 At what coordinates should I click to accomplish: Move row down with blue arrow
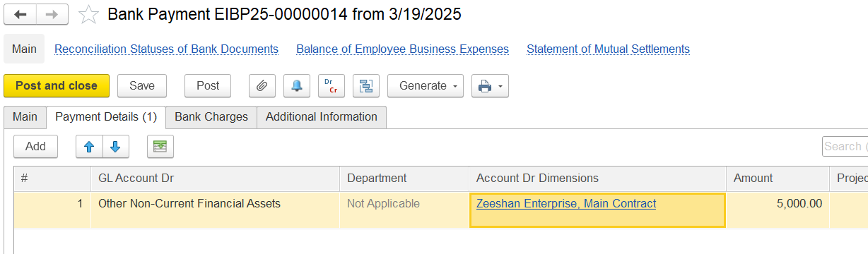pyautogui.click(x=115, y=147)
